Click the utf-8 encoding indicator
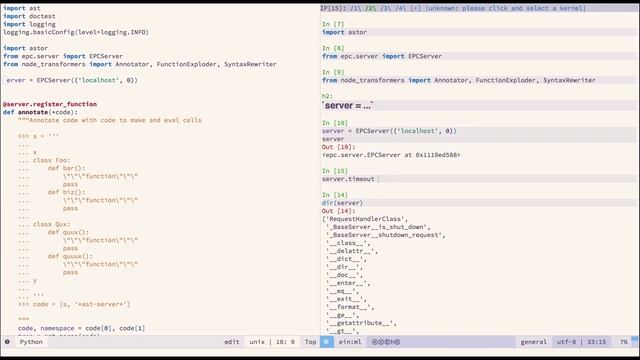640x360 pixels. [566, 342]
